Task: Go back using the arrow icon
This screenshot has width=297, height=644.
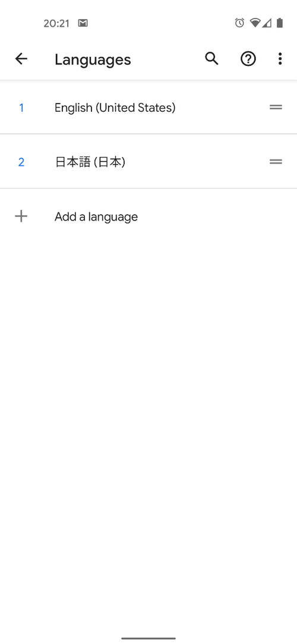Action: (x=21, y=59)
